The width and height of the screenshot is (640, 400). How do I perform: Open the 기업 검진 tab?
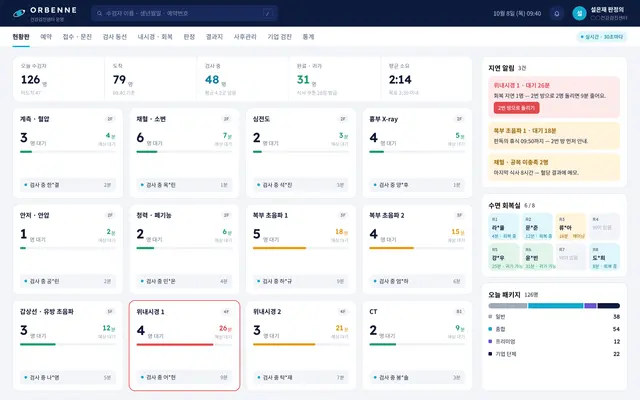point(280,37)
